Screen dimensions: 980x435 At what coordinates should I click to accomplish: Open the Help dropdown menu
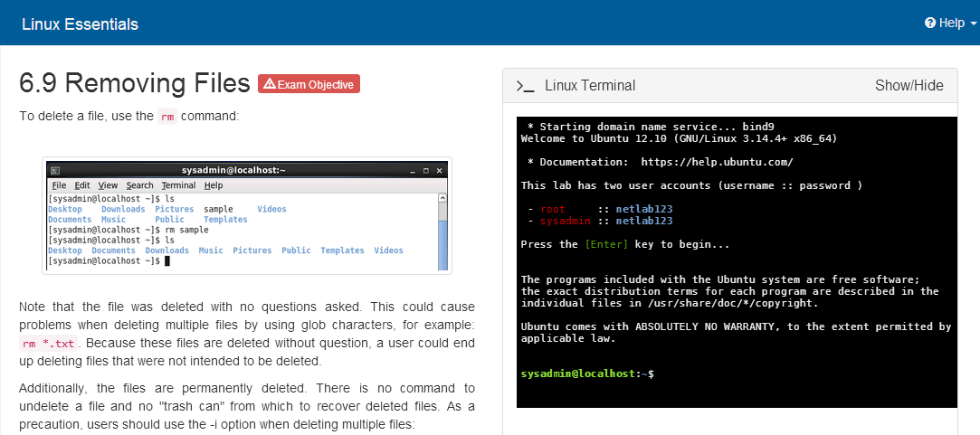click(x=951, y=24)
